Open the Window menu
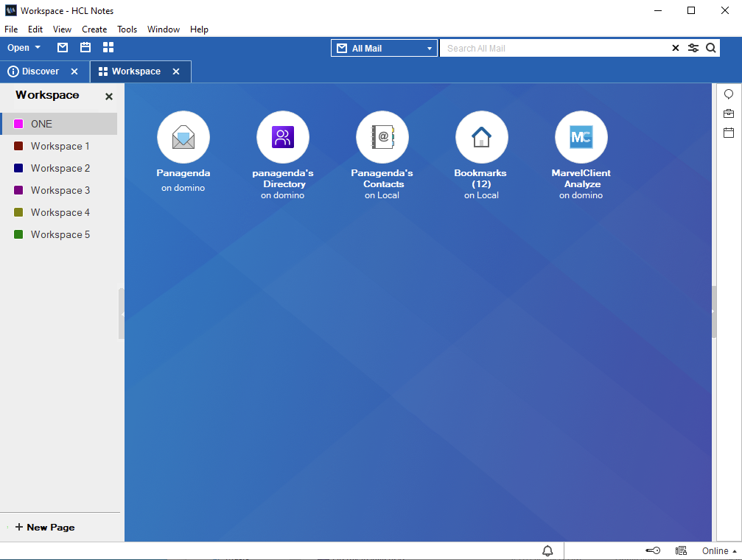The width and height of the screenshot is (742, 560). click(164, 29)
